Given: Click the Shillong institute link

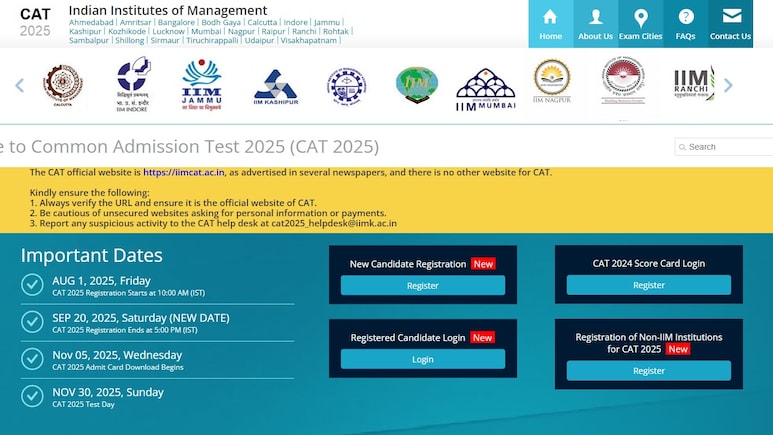Looking at the screenshot, I should point(130,40).
